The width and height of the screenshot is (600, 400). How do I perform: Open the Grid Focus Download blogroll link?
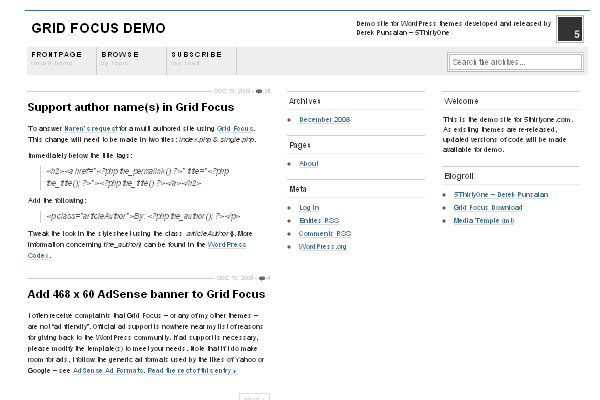click(487, 207)
